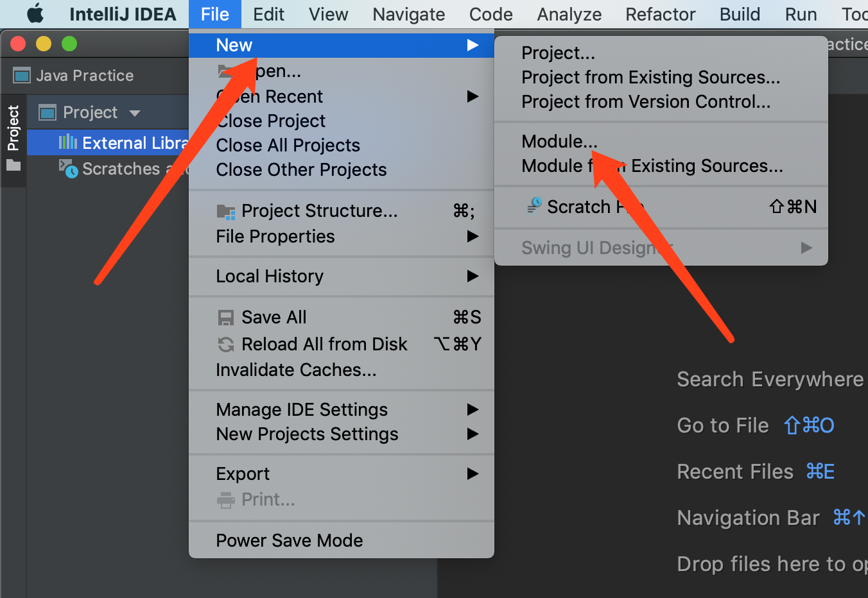Click the Scratch File icon
The height and width of the screenshot is (598, 868).
coord(534,206)
